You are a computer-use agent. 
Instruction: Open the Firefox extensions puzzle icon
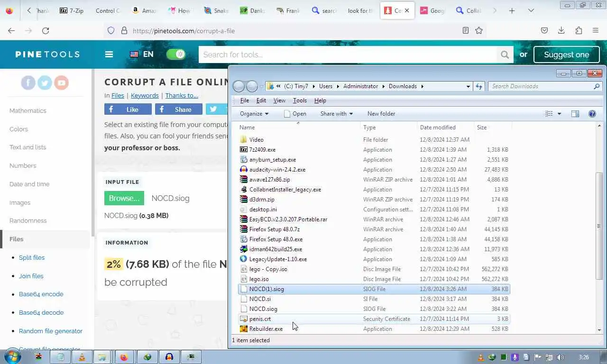(579, 31)
